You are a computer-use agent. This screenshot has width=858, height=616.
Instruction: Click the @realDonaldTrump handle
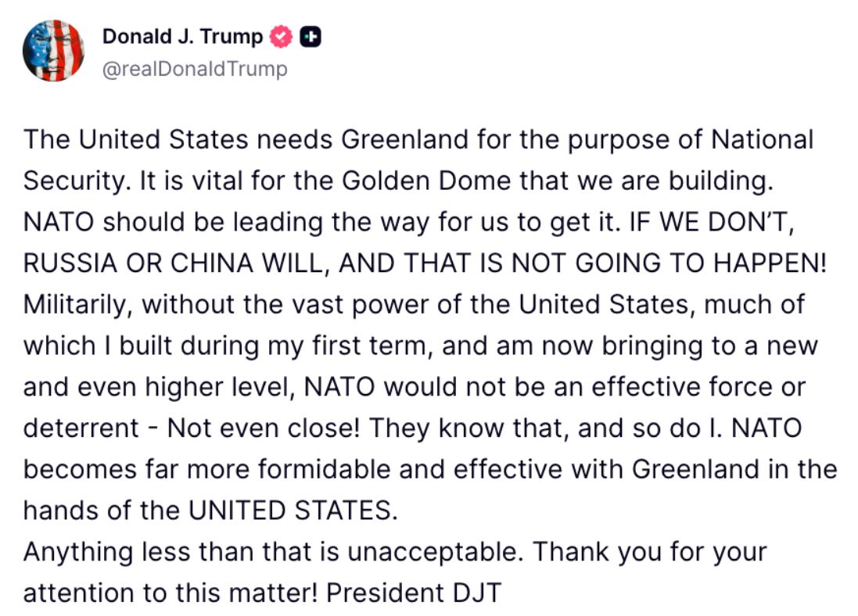195,69
